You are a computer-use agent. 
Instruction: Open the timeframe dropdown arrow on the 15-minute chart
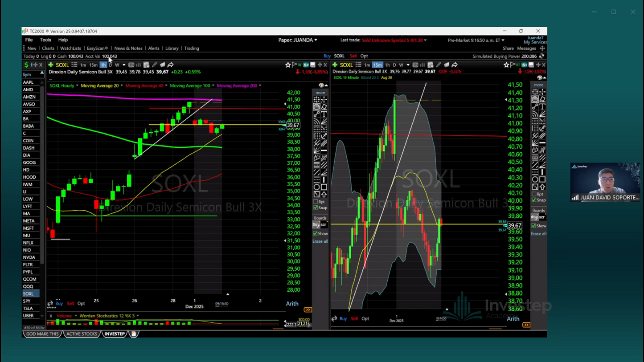408,65
